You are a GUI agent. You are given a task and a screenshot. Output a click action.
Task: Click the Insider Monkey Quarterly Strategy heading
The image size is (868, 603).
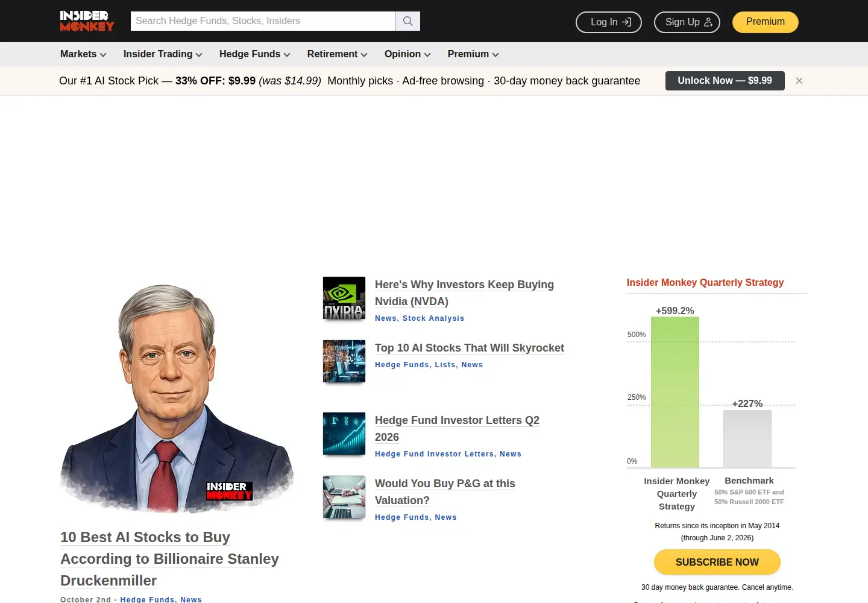(x=705, y=282)
